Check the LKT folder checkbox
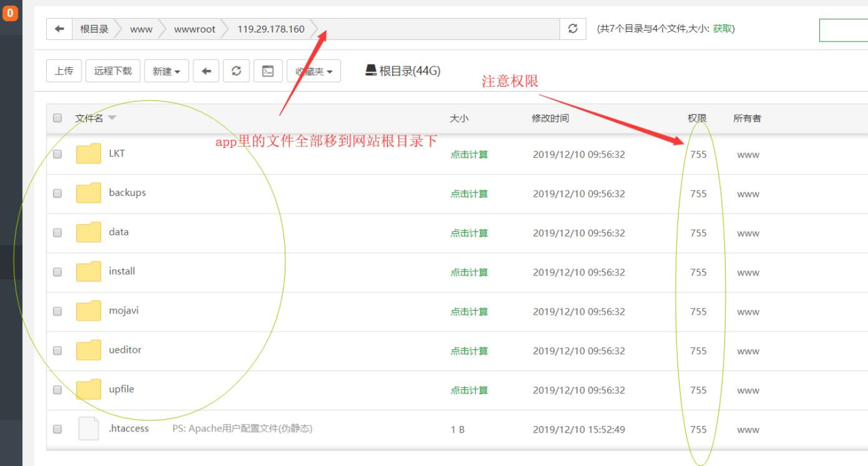The image size is (868, 466). point(57,154)
